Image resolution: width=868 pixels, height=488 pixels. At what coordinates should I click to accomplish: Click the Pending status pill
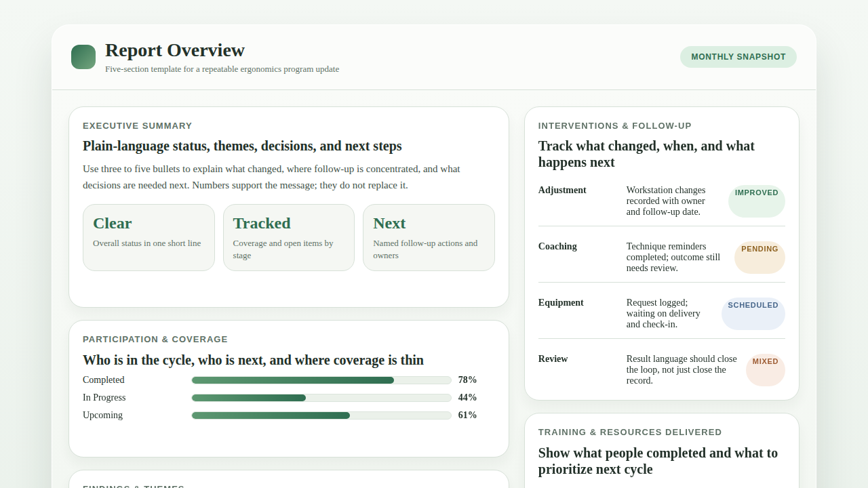759,258
